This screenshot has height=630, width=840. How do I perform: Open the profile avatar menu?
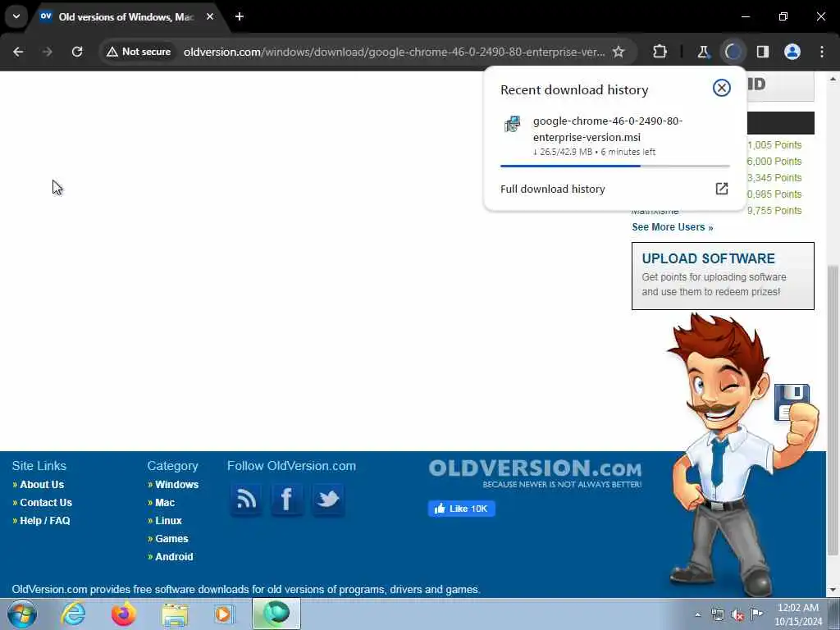[792, 52]
